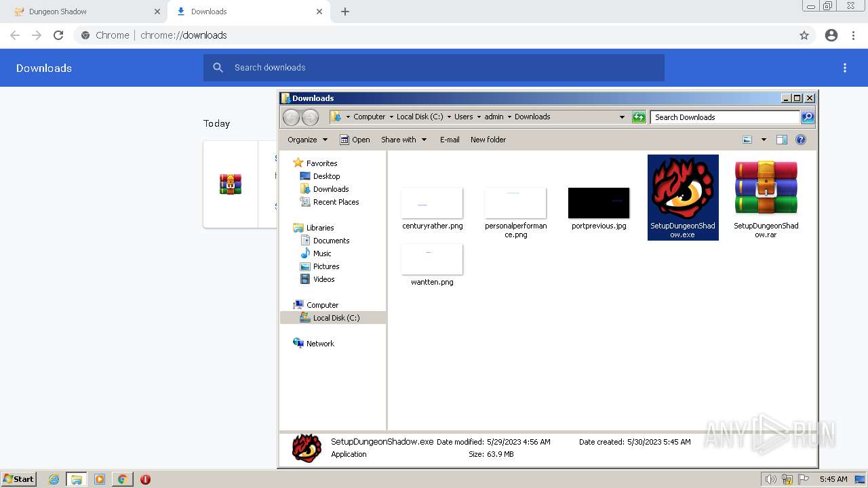Reload the Chrome page
The width and height of the screenshot is (868, 488).
coord(58,35)
